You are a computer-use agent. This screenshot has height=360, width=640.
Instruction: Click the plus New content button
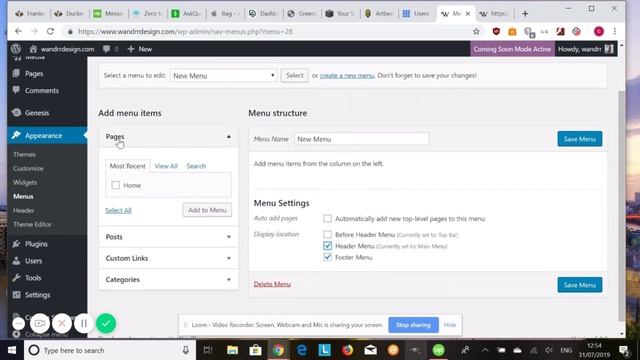pos(140,49)
